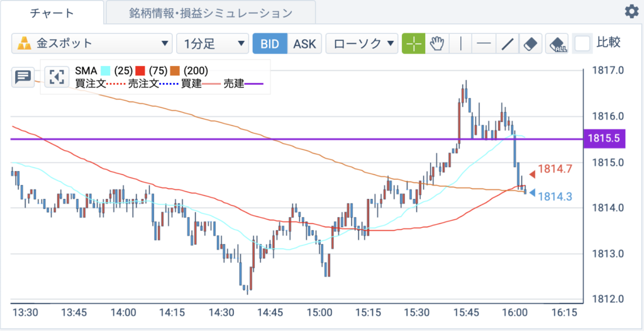644x331 pixels.
Task: Select the eraser tool
Action: pyautogui.click(x=531, y=43)
